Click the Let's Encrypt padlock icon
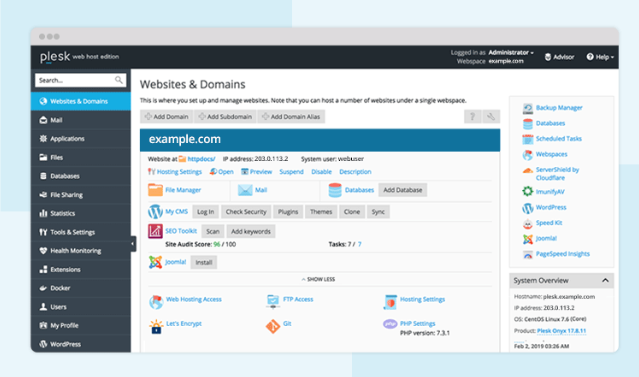The height and width of the screenshot is (377, 639). (156, 326)
